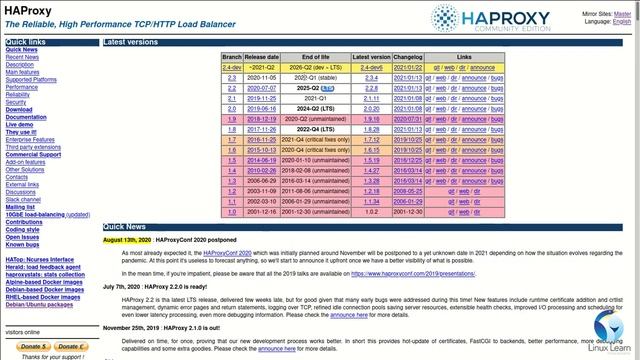The height and width of the screenshot is (360, 640).
Task: Open latest version 2.2.8 link
Action: pos(371,88)
